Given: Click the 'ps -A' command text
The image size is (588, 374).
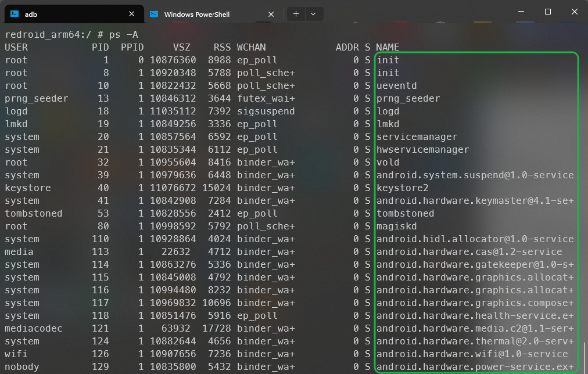Looking at the screenshot, I should [124, 35].
